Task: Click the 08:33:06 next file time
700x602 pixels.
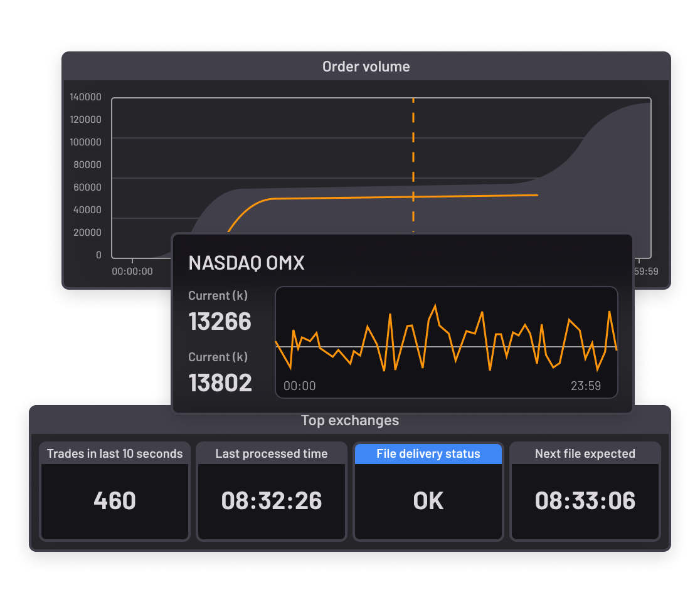Action: pyautogui.click(x=585, y=501)
